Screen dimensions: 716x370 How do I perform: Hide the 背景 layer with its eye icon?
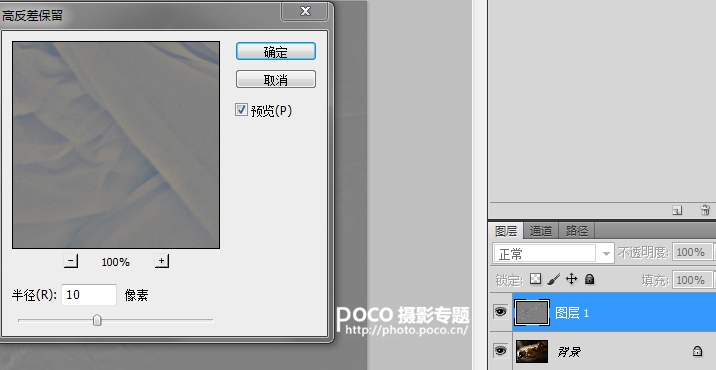501,351
